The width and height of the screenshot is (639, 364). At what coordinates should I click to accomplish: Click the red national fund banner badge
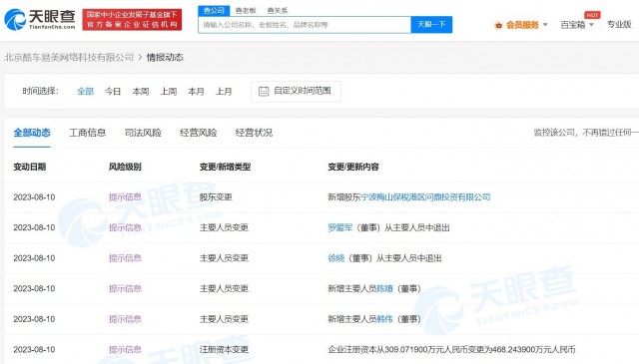pyautogui.click(x=132, y=20)
